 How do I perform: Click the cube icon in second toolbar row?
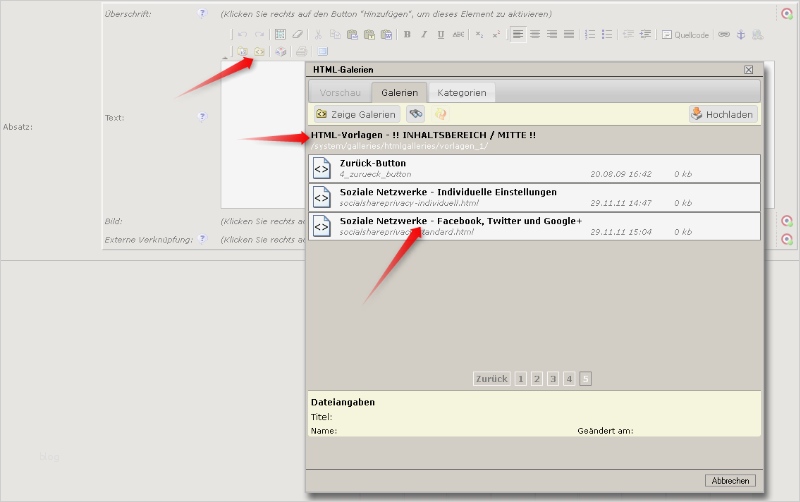[x=281, y=52]
